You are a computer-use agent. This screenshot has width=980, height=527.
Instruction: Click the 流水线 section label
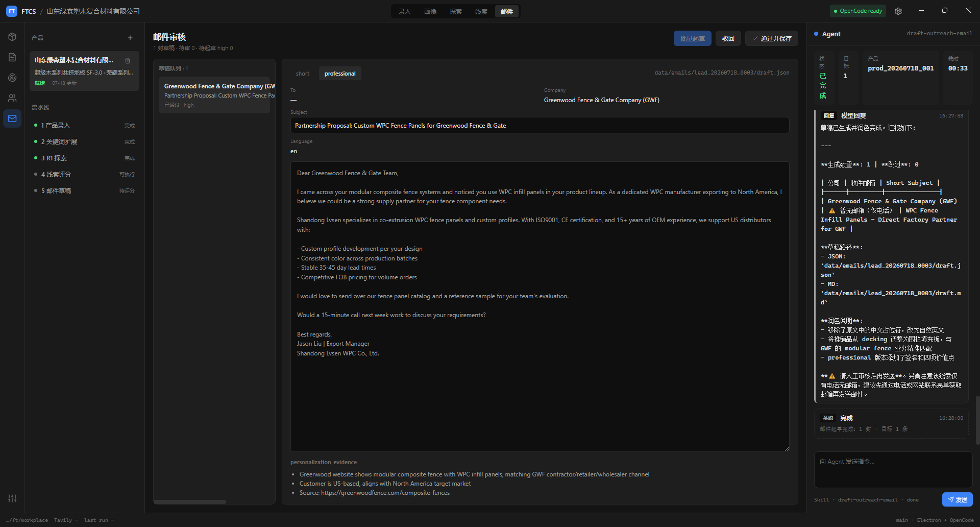[x=40, y=107]
